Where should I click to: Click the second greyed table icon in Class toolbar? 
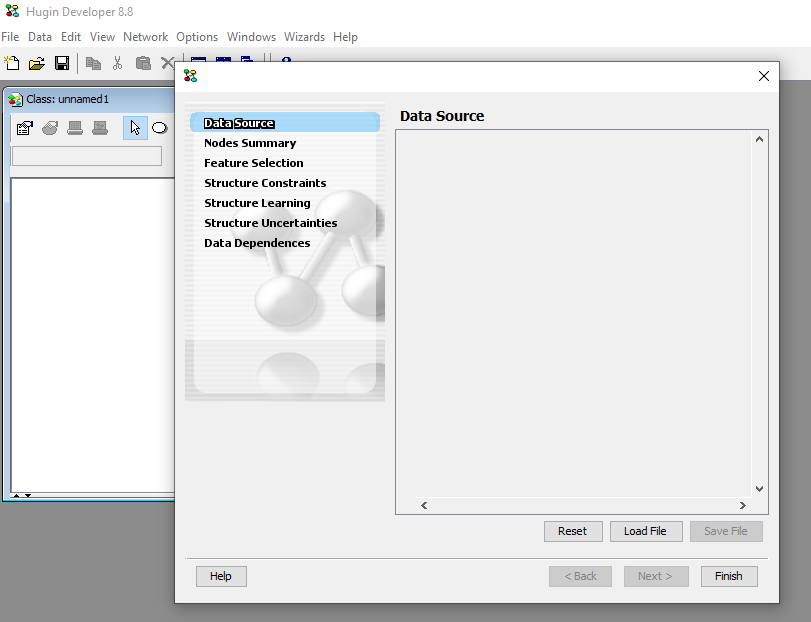[100, 128]
